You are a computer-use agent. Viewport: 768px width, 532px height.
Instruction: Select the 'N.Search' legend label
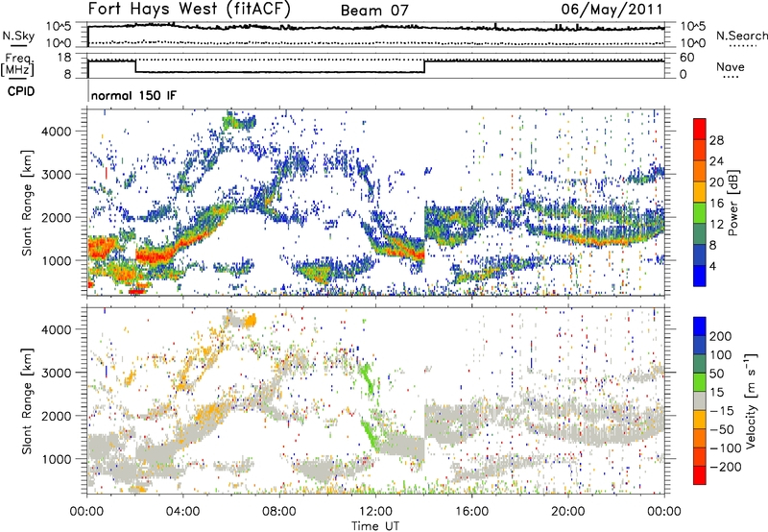741,36
